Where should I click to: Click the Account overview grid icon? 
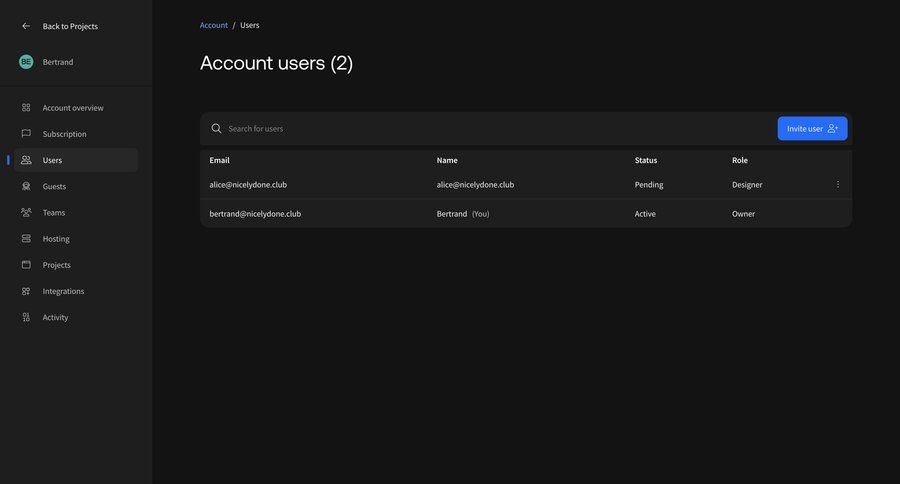[26, 107]
